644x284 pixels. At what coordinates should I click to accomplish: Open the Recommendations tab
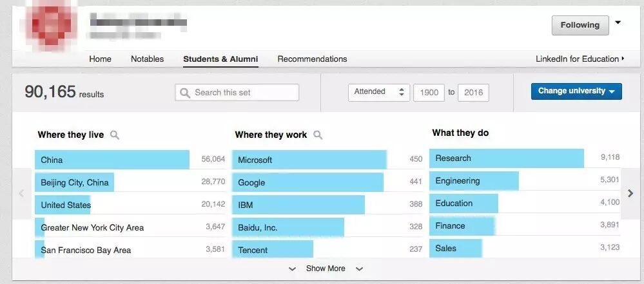pos(312,59)
